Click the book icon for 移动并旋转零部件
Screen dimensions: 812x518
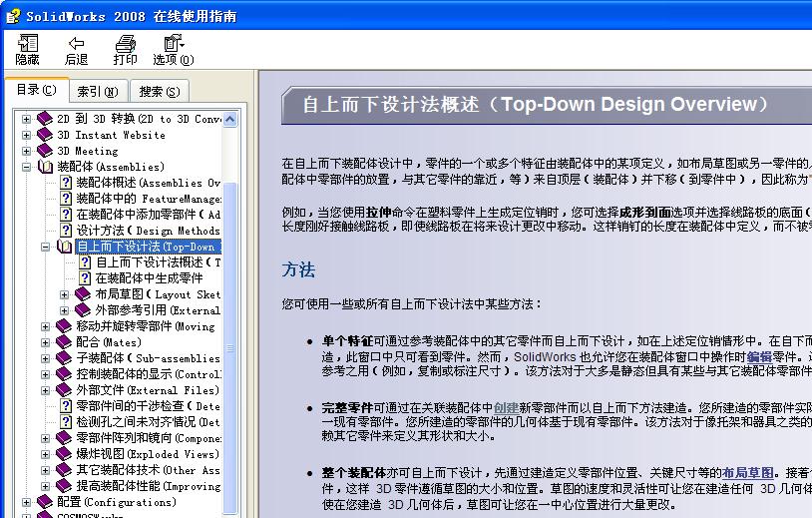64,326
